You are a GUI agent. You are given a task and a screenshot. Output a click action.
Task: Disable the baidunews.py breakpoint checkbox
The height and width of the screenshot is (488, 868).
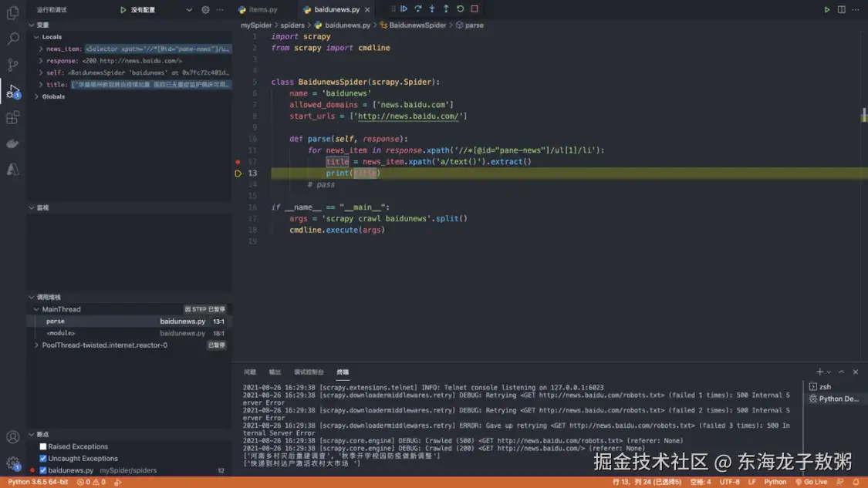[42, 470]
